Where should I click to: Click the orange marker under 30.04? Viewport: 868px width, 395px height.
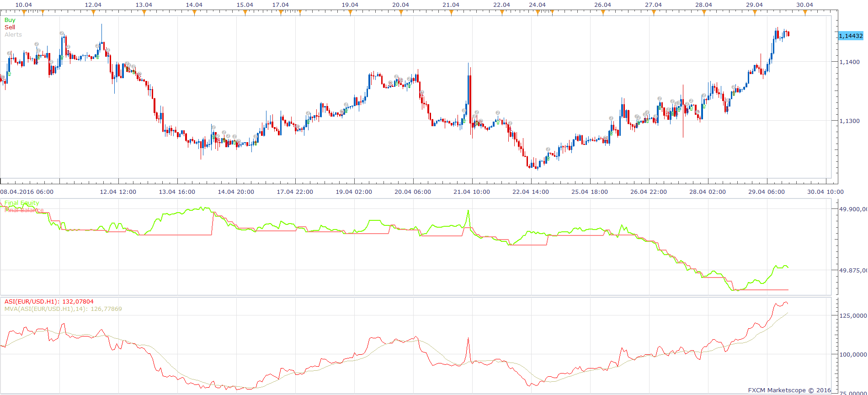[x=805, y=13]
